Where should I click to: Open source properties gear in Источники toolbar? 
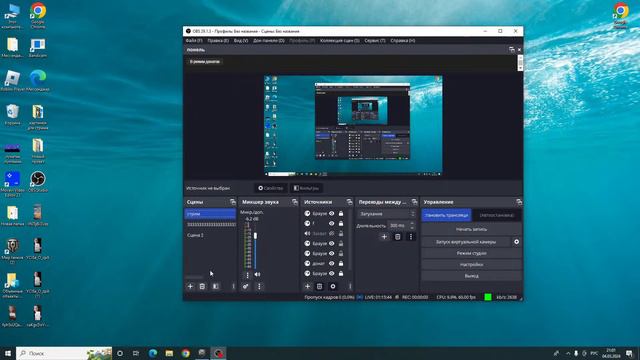[x=333, y=287]
